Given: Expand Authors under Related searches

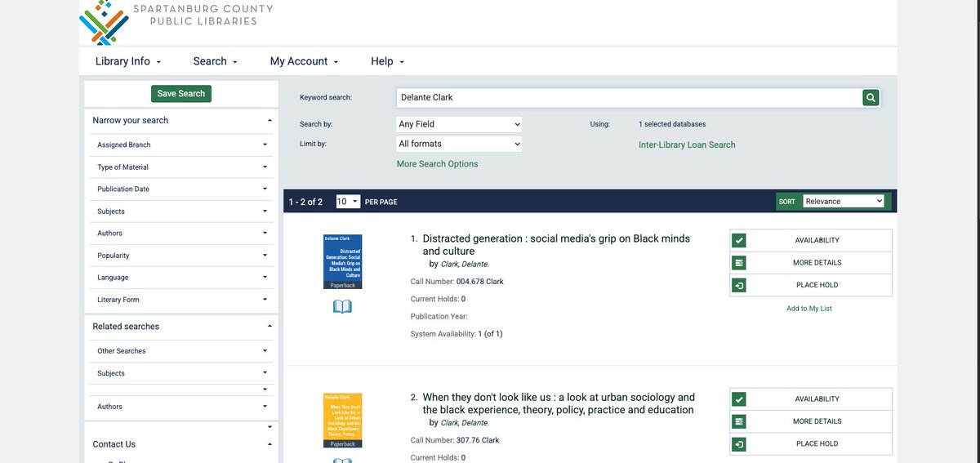Looking at the screenshot, I should (181, 407).
